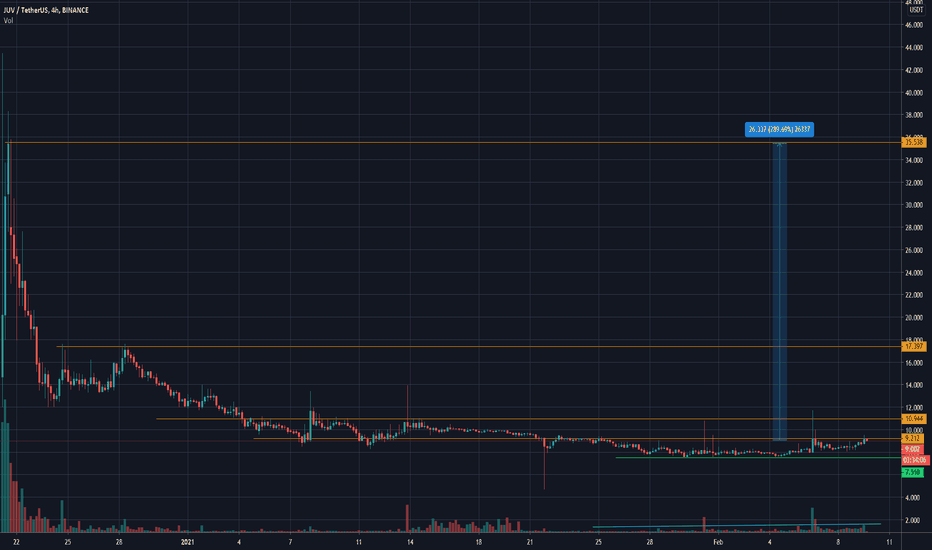Click the 2.000 price axis value

pyautogui.click(x=914, y=520)
